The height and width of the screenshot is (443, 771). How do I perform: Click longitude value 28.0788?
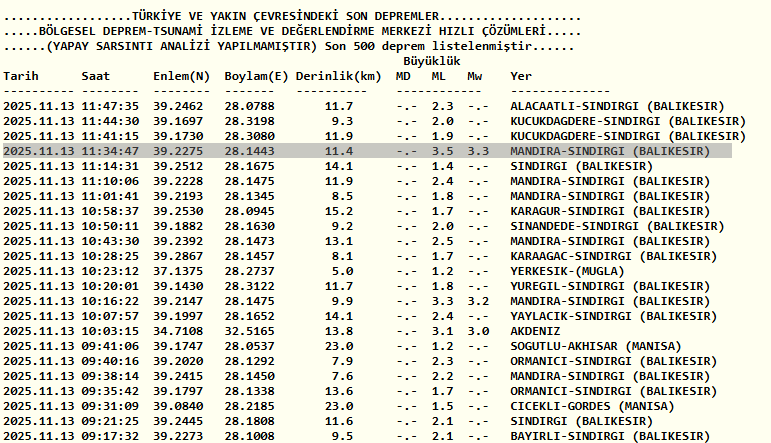[x=249, y=106]
